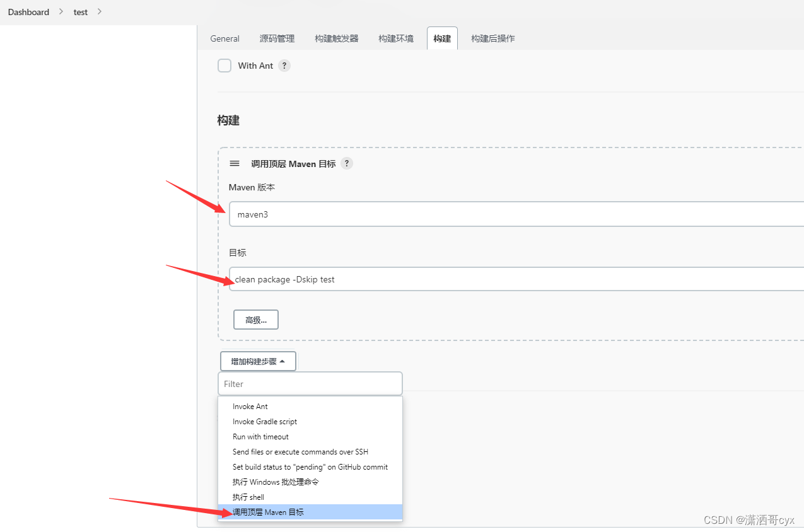Viewport: 804px width, 532px height.
Task: Switch to the 构建后操作 tab
Action: point(493,38)
